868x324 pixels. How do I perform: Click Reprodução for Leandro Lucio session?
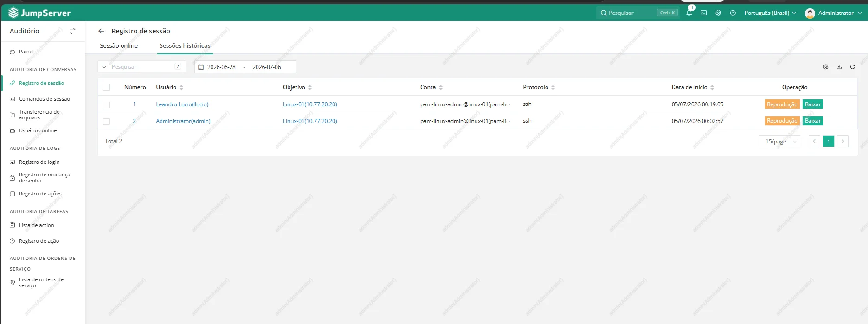(x=782, y=104)
